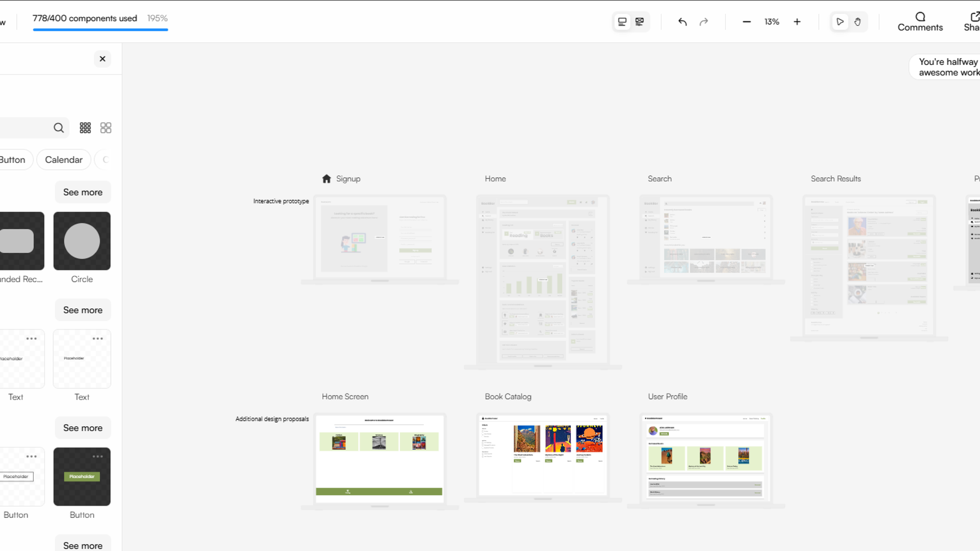Select the Search screen frame

[706, 239]
